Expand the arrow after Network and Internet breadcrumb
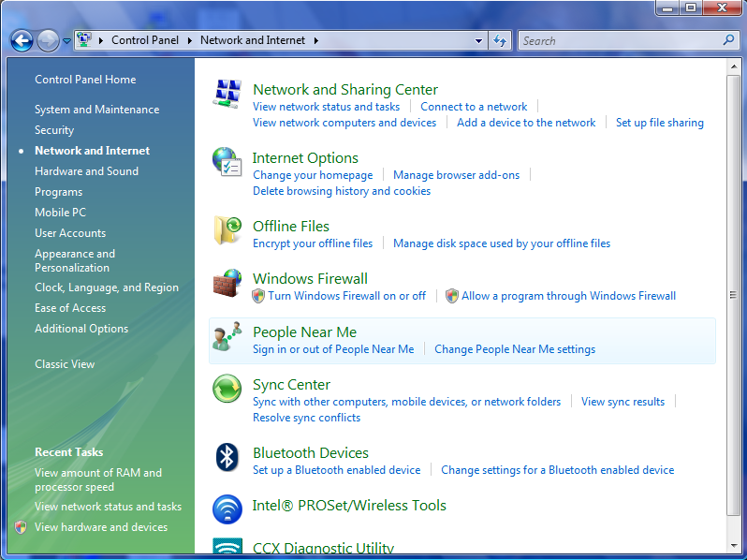 point(316,40)
